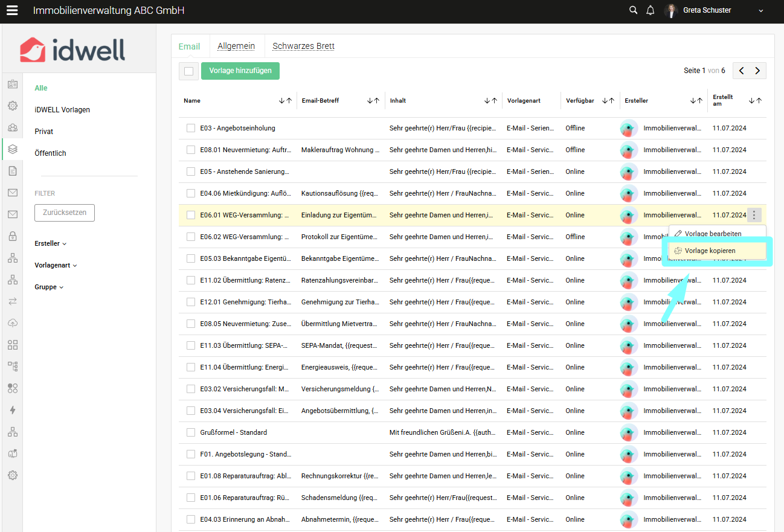This screenshot has height=532, width=784.
Task: Switch to the Schwarzes Brett tab
Action: pyautogui.click(x=303, y=46)
